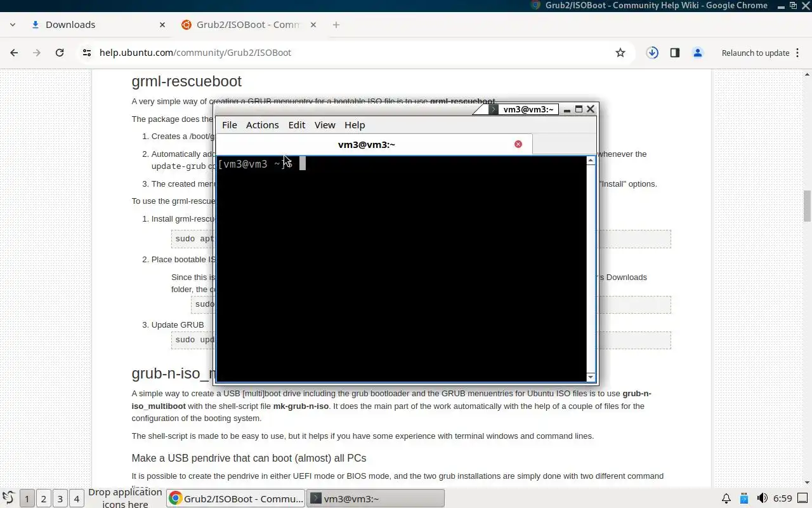Viewport: 812px width, 508px height.
Task: Switch to workspace 3
Action: point(60,498)
